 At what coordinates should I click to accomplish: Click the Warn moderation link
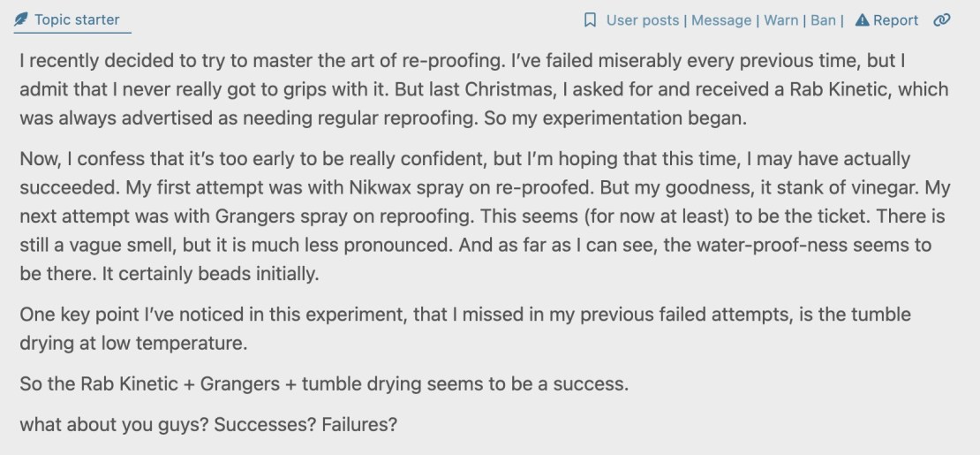780,19
